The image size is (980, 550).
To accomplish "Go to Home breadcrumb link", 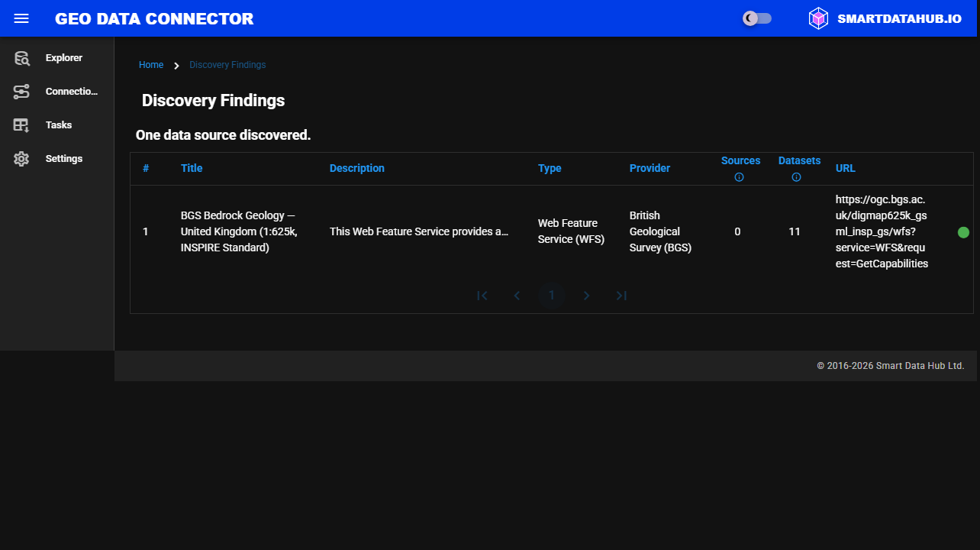I will (x=151, y=65).
